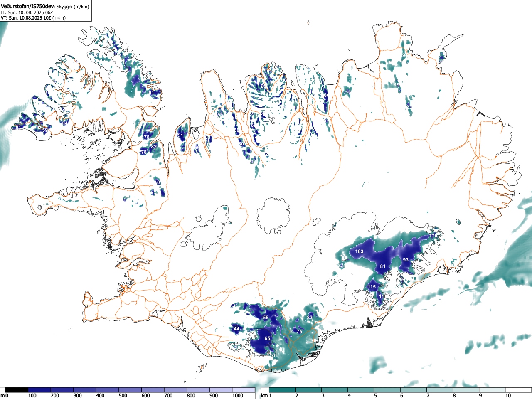The width and height of the screenshot is (532, 399).
Task: Click the 83 value label in the south
Action: [x=309, y=318]
